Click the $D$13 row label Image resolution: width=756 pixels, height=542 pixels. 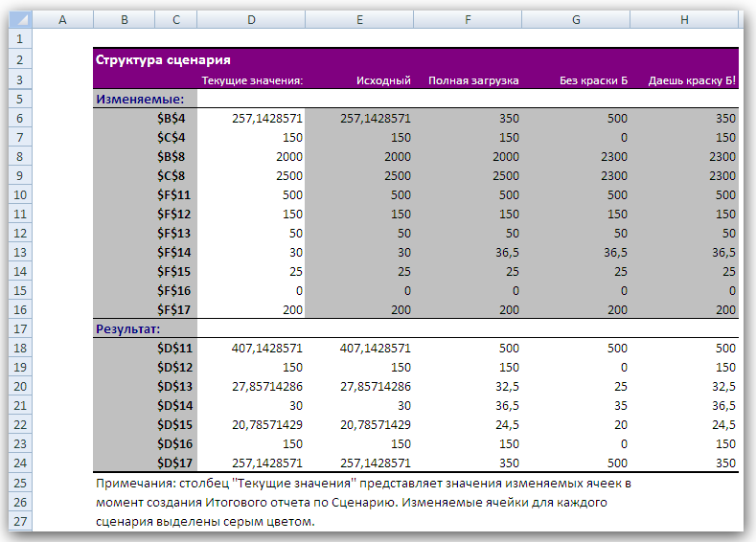point(174,386)
